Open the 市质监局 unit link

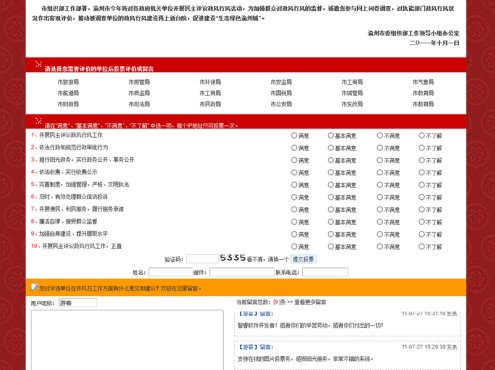pos(139,93)
